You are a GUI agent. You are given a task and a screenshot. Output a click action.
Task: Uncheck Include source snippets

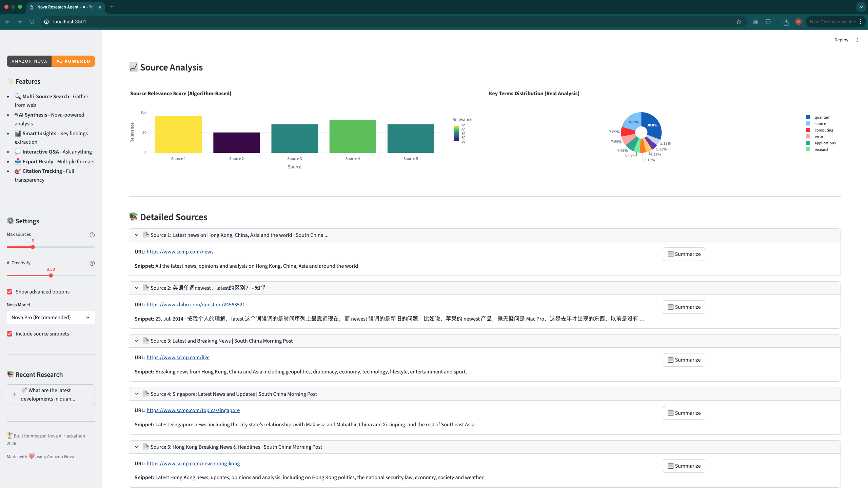pyautogui.click(x=9, y=334)
